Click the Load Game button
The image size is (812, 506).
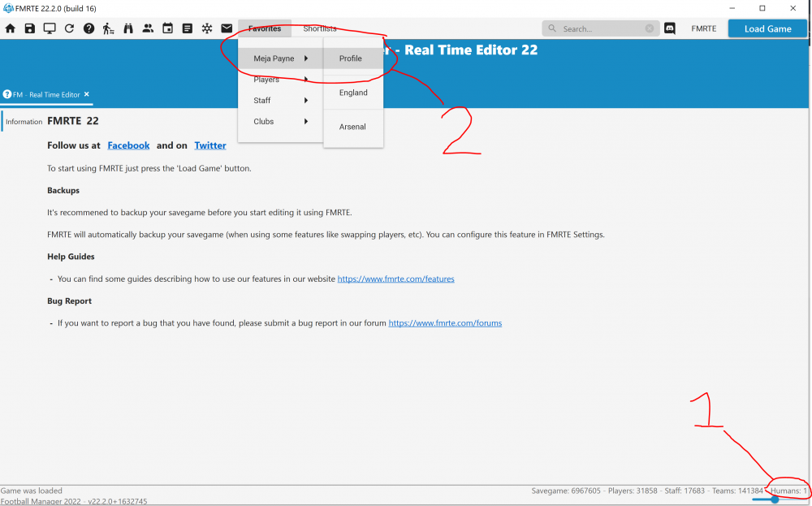[x=767, y=28]
